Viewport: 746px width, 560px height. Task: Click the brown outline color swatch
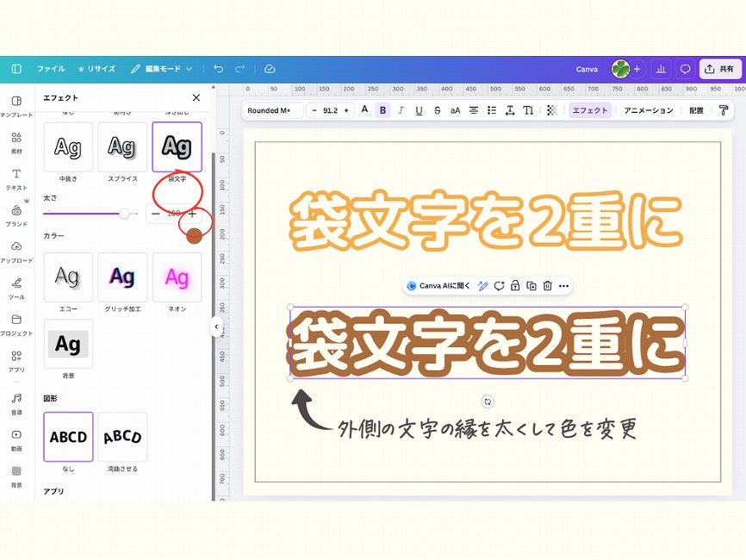pyautogui.click(x=195, y=236)
